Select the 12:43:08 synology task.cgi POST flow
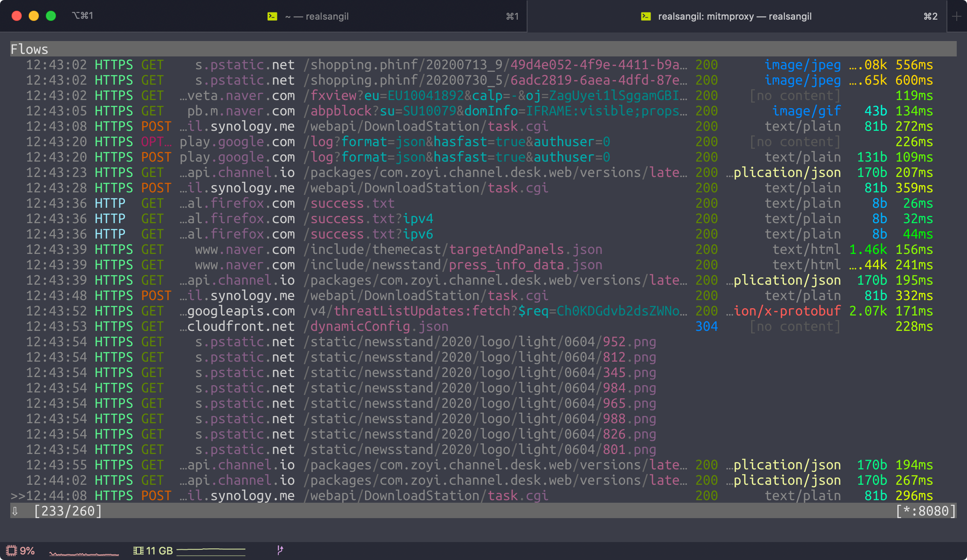Image resolution: width=967 pixels, height=560 pixels. click(x=483, y=126)
